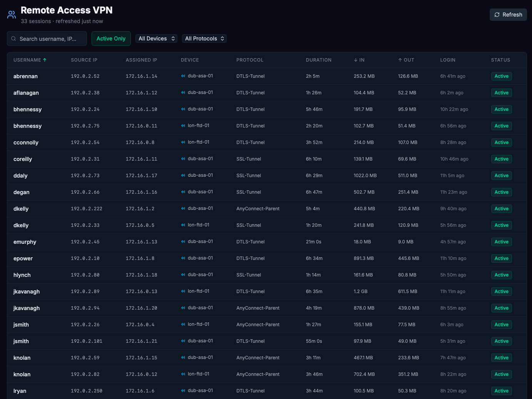This screenshot has width=532, height=399.
Task: Click device icon for source 192.0.2.94
Action: coord(183,308)
